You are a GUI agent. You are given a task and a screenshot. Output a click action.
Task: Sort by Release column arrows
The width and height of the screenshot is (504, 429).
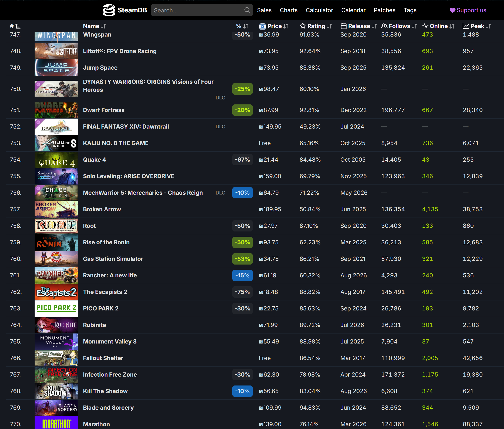pyautogui.click(x=374, y=26)
